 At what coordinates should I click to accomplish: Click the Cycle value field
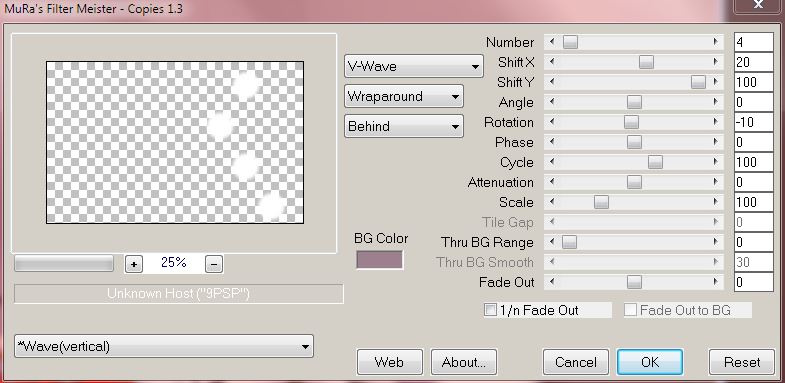(754, 162)
